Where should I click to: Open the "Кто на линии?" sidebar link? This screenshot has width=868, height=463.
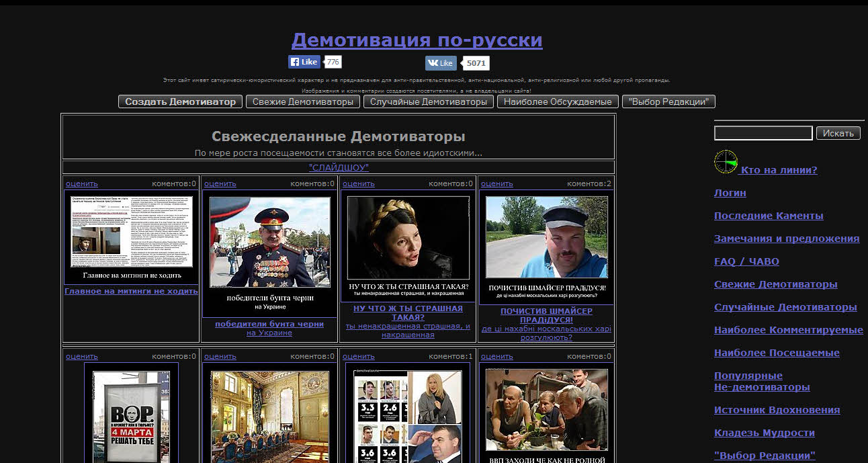[x=779, y=170]
